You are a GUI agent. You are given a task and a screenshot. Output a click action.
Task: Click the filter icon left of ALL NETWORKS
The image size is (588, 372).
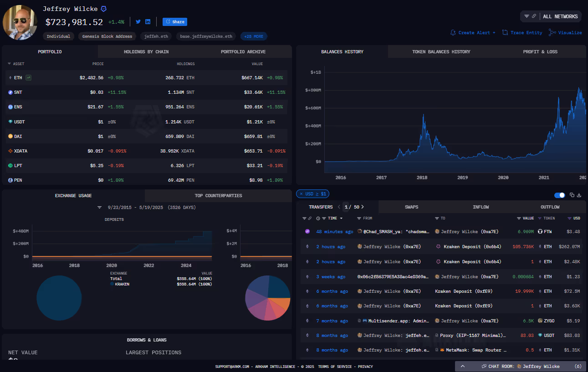(527, 16)
